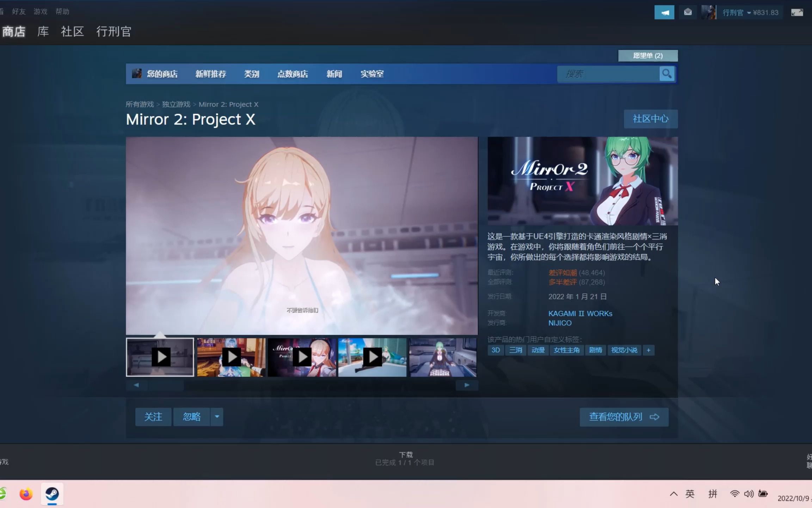Image resolution: width=812 pixels, height=508 pixels.
Task: Open developer KAGAMI II WORKs link
Action: tap(580, 313)
